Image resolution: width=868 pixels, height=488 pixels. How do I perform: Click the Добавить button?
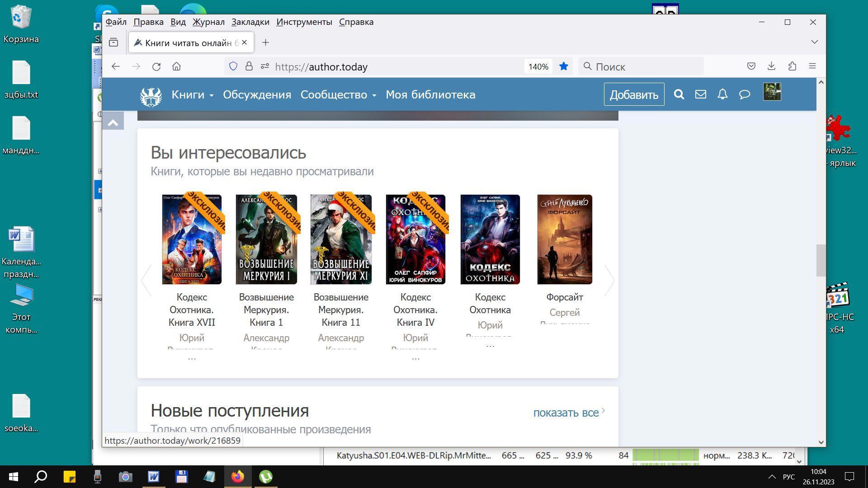pos(633,95)
